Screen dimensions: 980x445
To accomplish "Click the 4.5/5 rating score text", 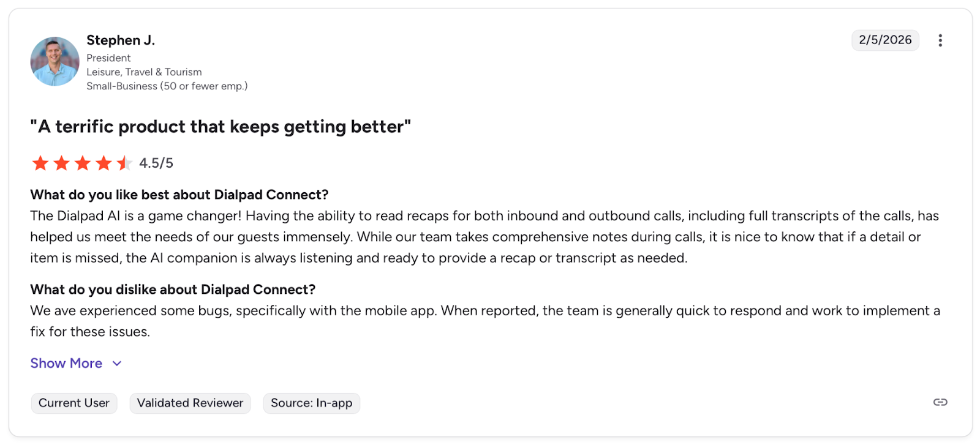I will tap(156, 163).
